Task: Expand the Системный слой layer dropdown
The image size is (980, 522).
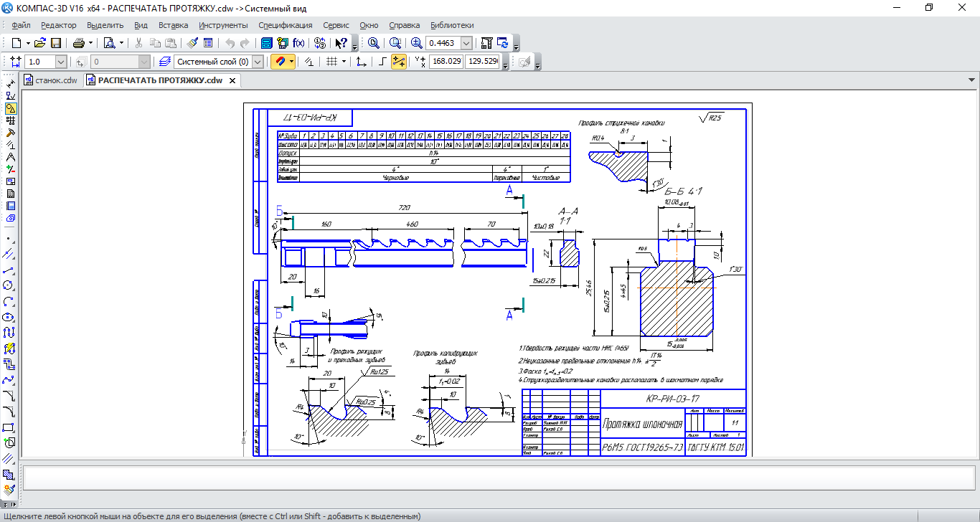Action: [258, 62]
